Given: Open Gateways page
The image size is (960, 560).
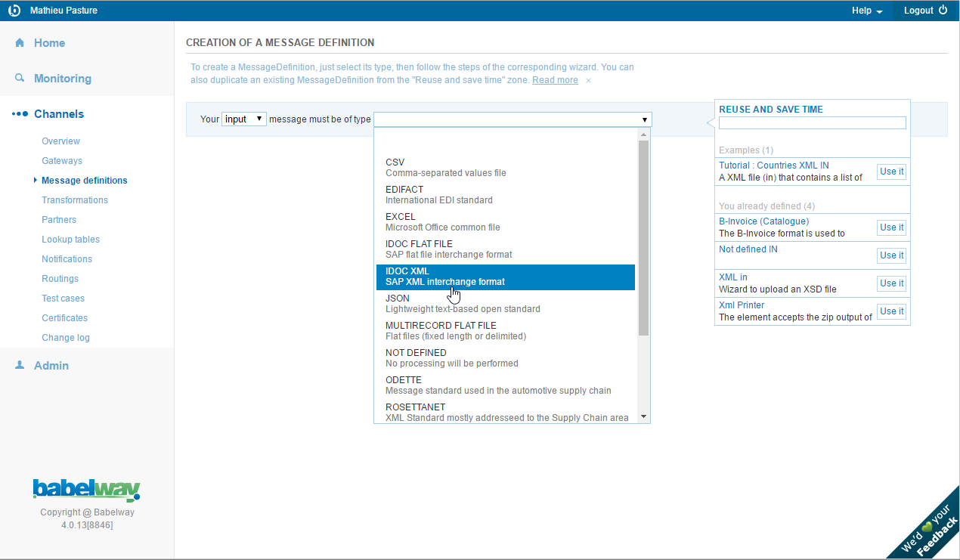Looking at the screenshot, I should 62,161.
